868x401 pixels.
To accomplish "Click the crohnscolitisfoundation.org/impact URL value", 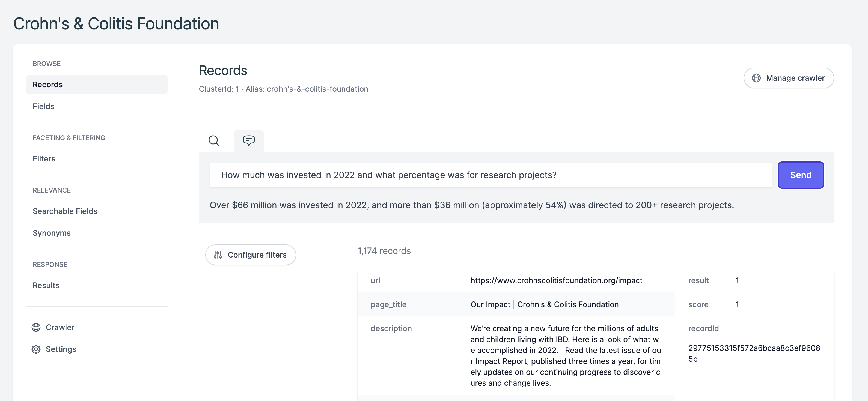I will [556, 280].
